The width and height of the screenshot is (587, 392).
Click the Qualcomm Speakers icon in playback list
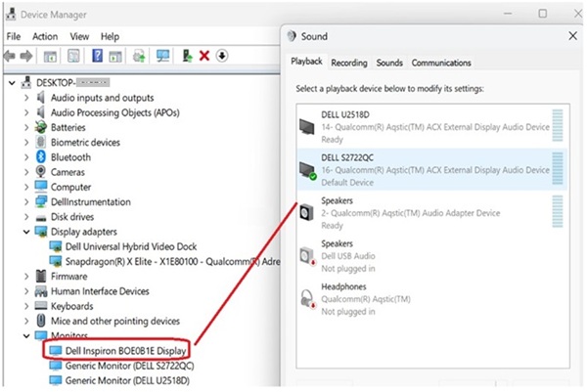307,212
